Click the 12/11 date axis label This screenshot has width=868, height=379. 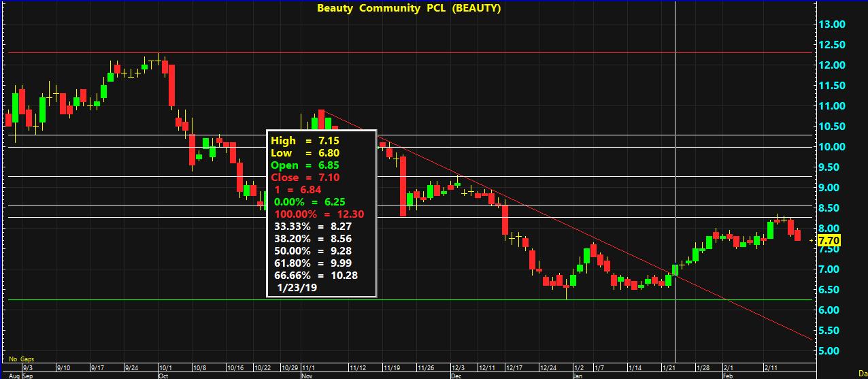coord(487,367)
